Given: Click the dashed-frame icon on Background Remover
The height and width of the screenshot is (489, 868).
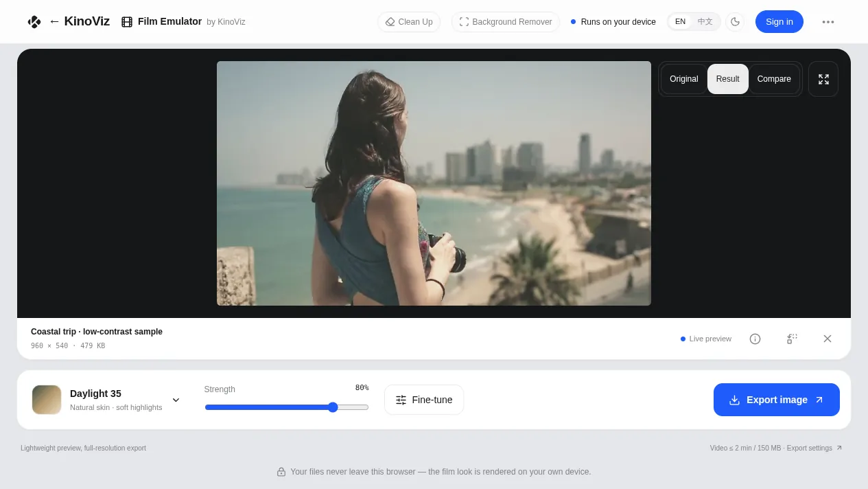Looking at the screenshot, I should (x=464, y=22).
